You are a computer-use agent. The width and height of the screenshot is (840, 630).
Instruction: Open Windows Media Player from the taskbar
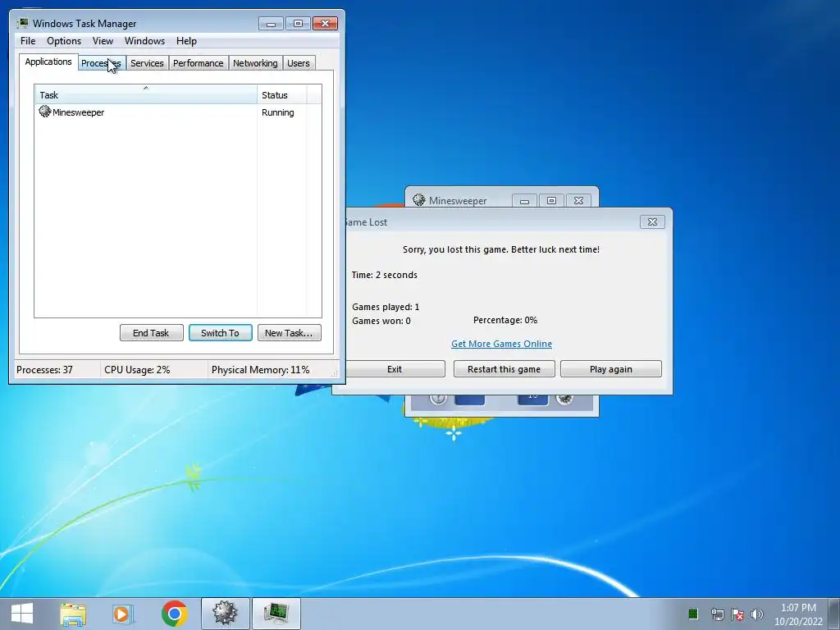click(x=123, y=614)
